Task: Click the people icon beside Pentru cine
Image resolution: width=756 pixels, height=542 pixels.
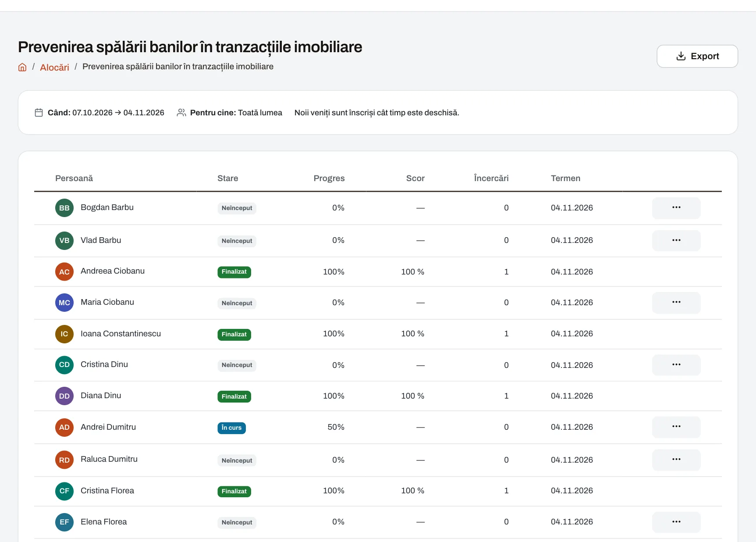Action: click(x=181, y=113)
